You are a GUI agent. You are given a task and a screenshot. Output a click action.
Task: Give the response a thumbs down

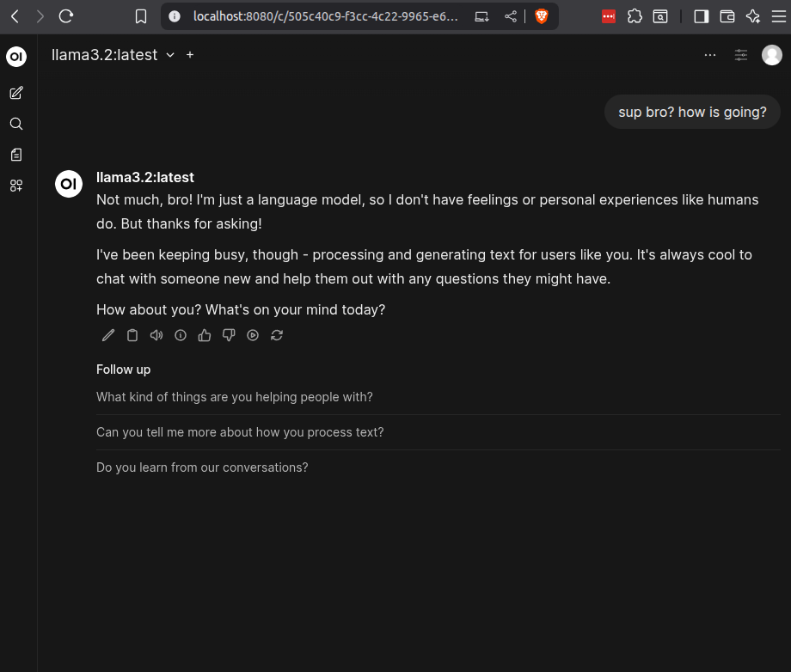(x=229, y=336)
